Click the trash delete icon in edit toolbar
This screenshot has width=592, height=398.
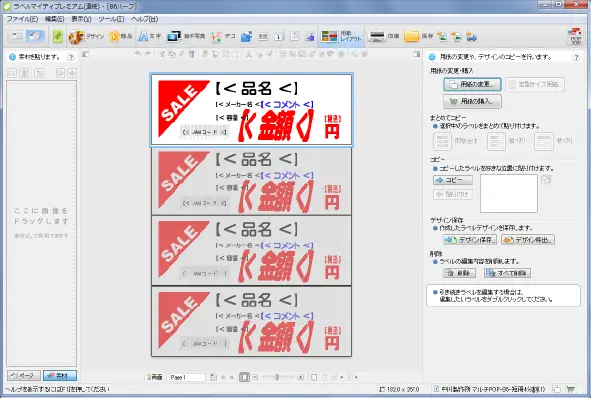(192, 54)
